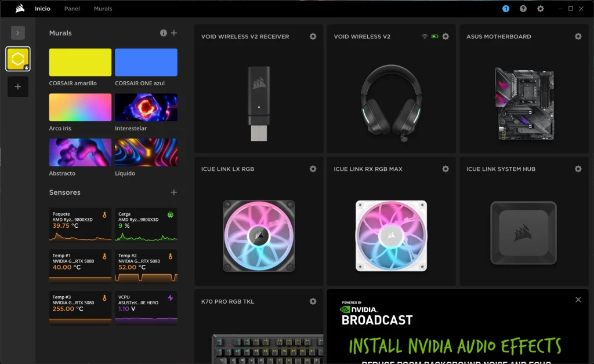Choose the Interestelar mural thumbnail
The image size is (594, 364).
coord(146,107)
